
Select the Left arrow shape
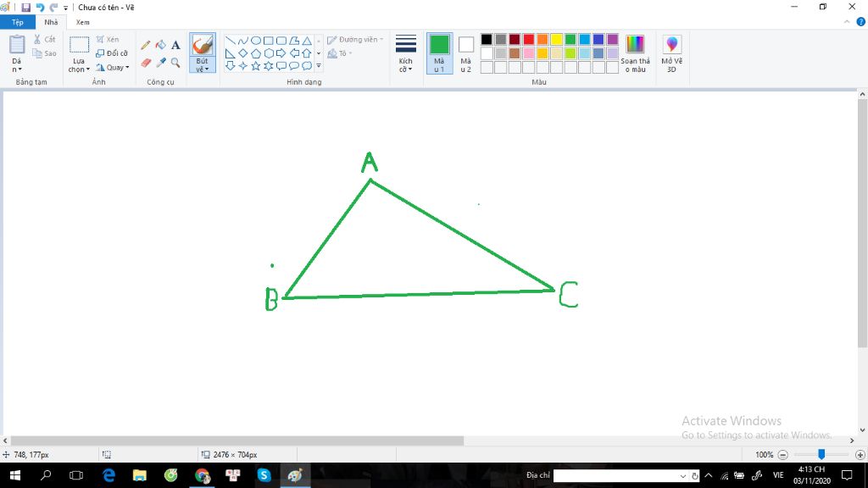coord(294,53)
